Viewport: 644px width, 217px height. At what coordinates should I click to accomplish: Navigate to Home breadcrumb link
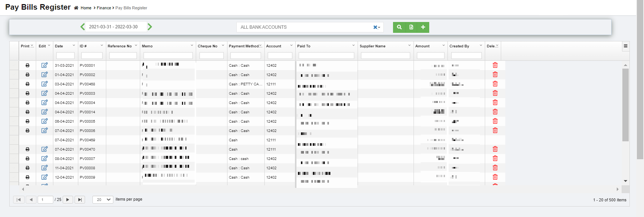tap(86, 8)
